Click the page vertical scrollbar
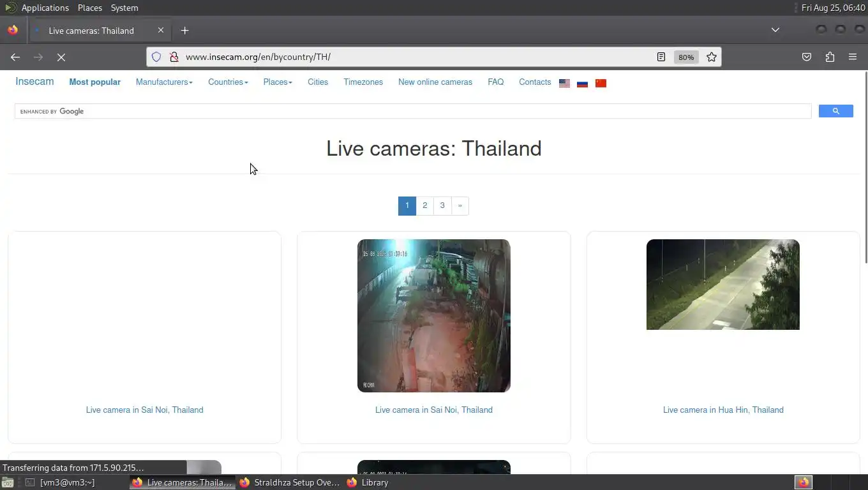868x490 pixels. point(865,167)
